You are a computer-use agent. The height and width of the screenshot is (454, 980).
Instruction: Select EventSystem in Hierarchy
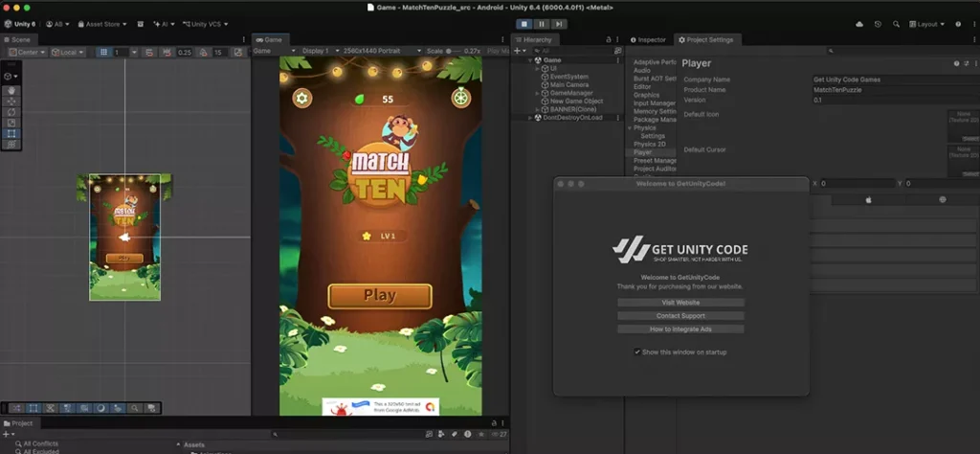coord(568,77)
